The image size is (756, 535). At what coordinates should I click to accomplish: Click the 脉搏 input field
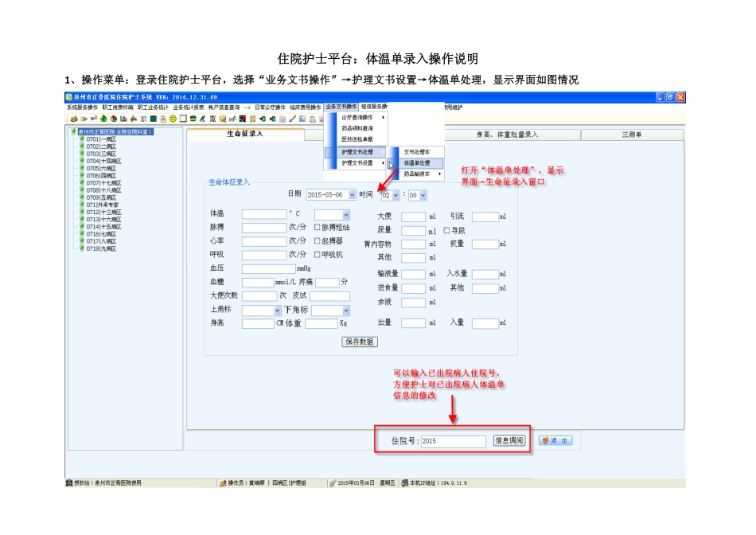click(264, 228)
